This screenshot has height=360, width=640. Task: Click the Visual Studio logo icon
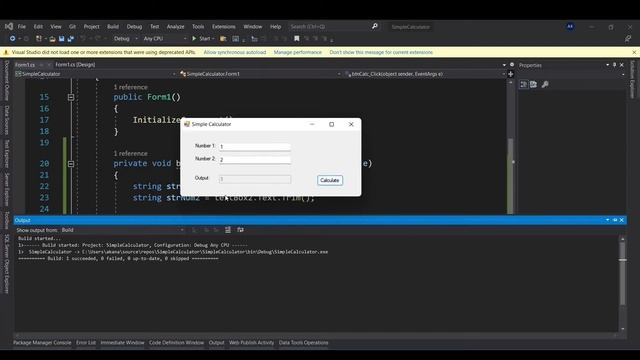pos(9,26)
